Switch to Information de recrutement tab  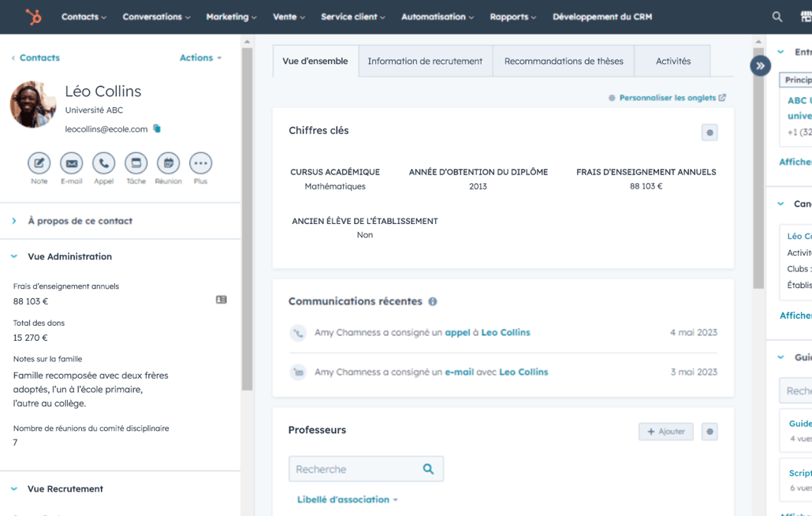click(x=425, y=61)
